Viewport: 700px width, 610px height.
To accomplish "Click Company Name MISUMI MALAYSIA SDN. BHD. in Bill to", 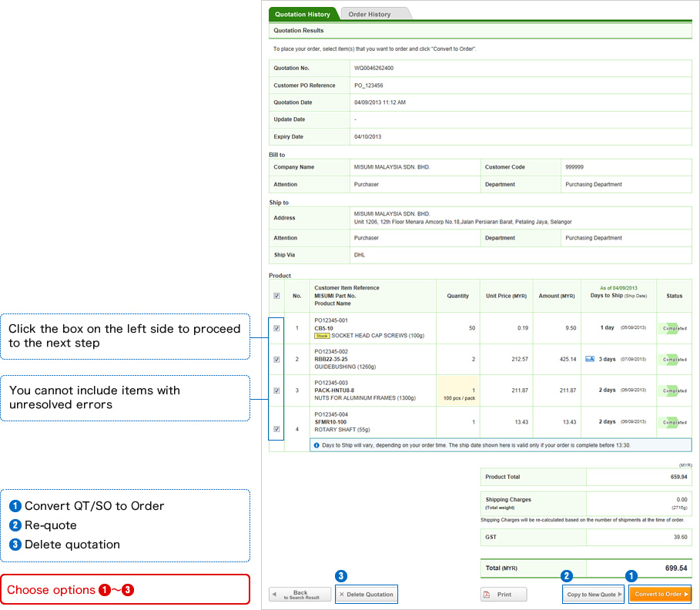I will pyautogui.click(x=392, y=167).
